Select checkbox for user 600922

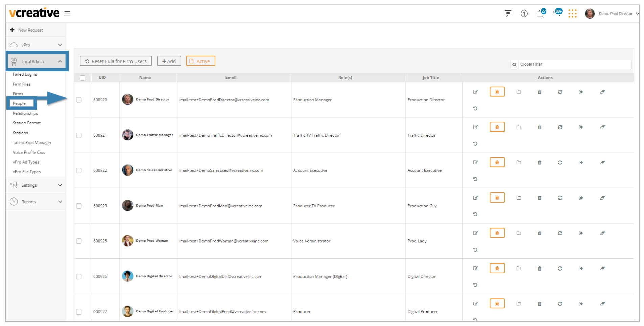(79, 171)
